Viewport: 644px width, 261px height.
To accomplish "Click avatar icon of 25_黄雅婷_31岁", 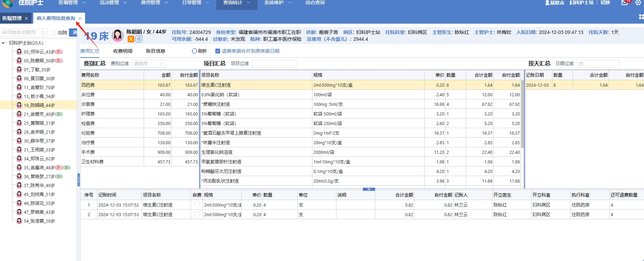I will coord(19,123).
